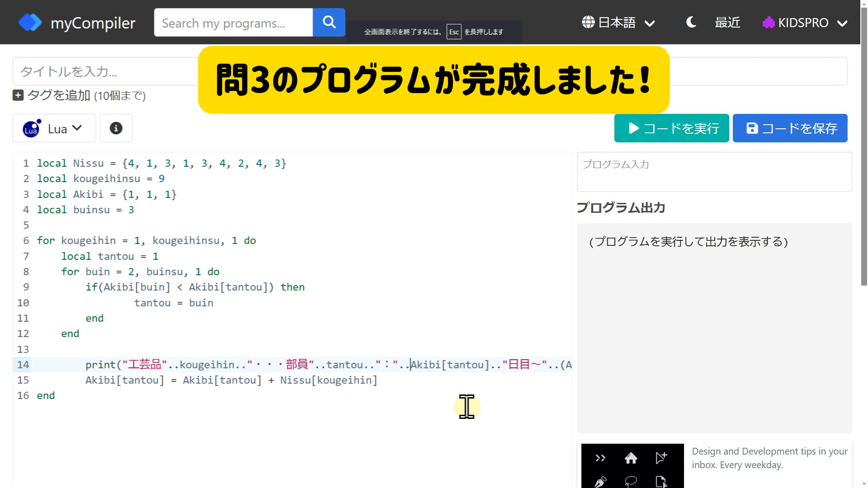This screenshot has height=488, width=868.
Task: Click the purple KIDSPRO puzzle icon
Action: (x=768, y=23)
